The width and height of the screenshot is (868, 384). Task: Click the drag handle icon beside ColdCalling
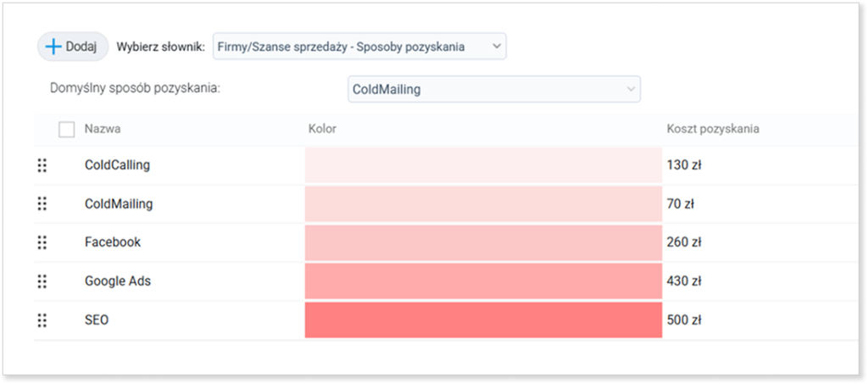point(42,165)
